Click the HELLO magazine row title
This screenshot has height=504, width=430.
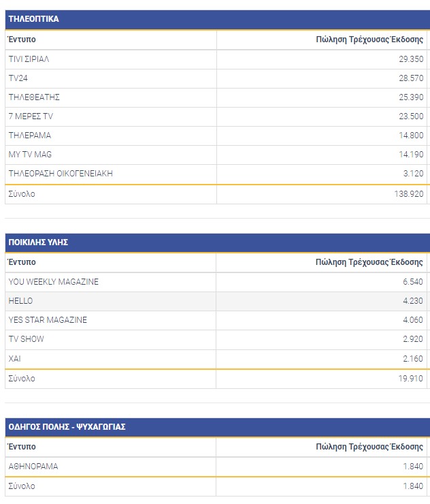coord(20,301)
